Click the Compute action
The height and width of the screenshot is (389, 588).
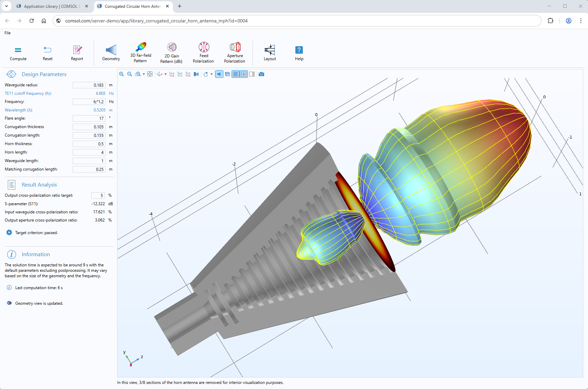18,53
